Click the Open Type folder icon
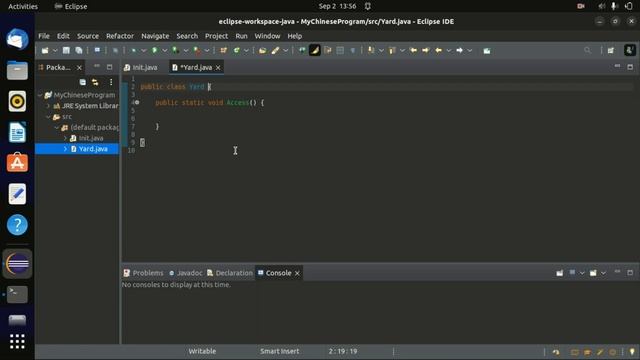Image resolution: width=640 pixels, height=360 pixels. pos(262,51)
